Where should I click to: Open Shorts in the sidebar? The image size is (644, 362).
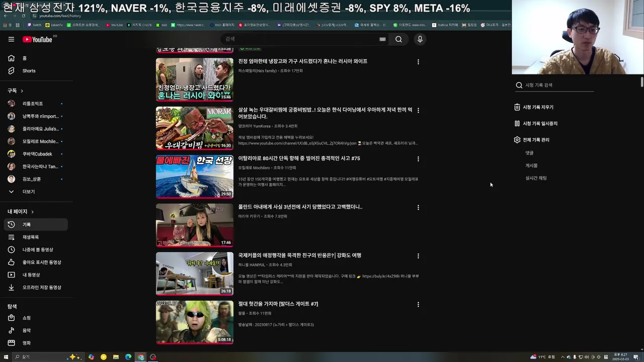click(x=35, y=71)
